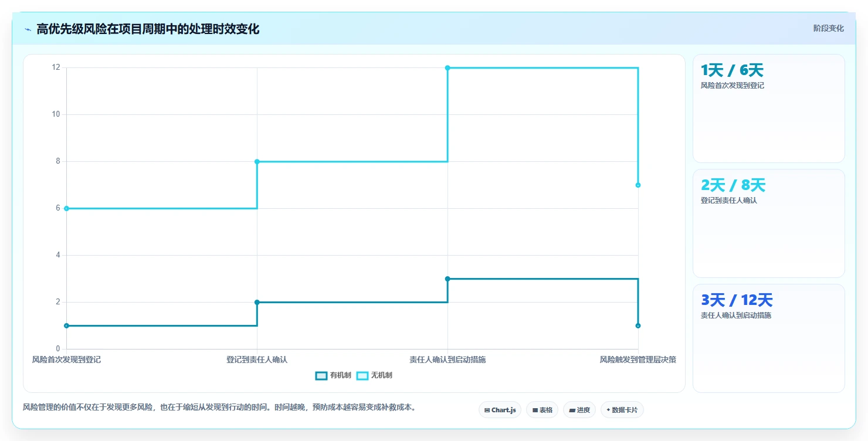Screen dimensions: 868x441
Task: Click the 有机制 data point at value 2
Action: point(257,302)
